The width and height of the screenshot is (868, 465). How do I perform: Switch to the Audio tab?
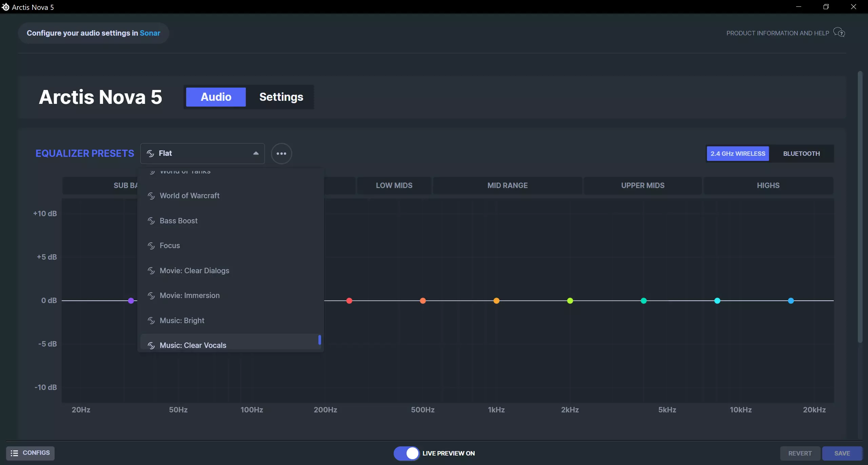216,97
